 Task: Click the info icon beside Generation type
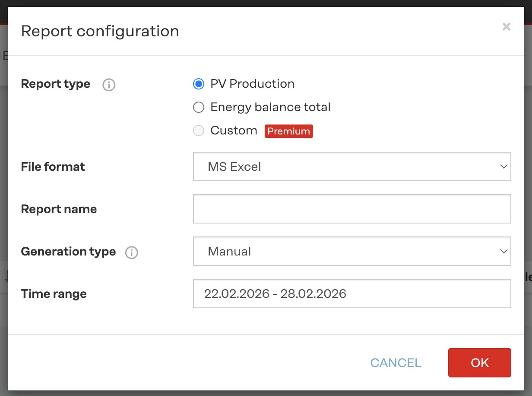[132, 252]
